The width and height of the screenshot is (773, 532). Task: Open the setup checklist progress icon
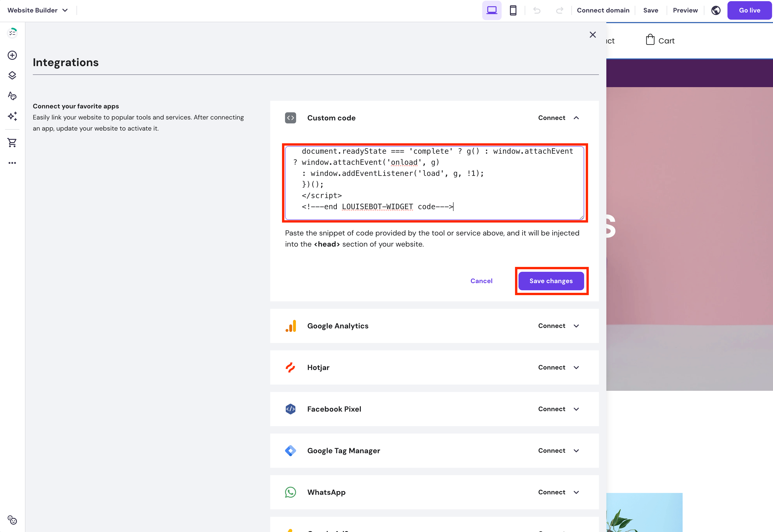point(12,33)
